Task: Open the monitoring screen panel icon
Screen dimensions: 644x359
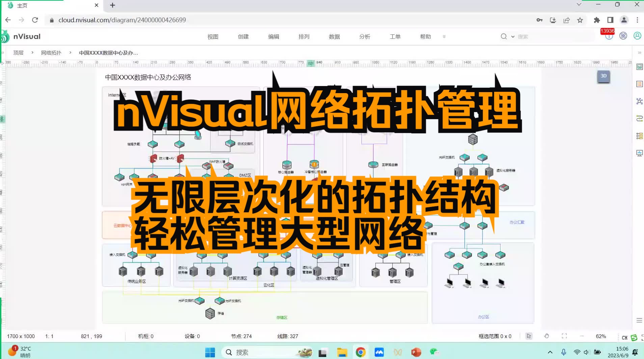Action: pyautogui.click(x=639, y=153)
